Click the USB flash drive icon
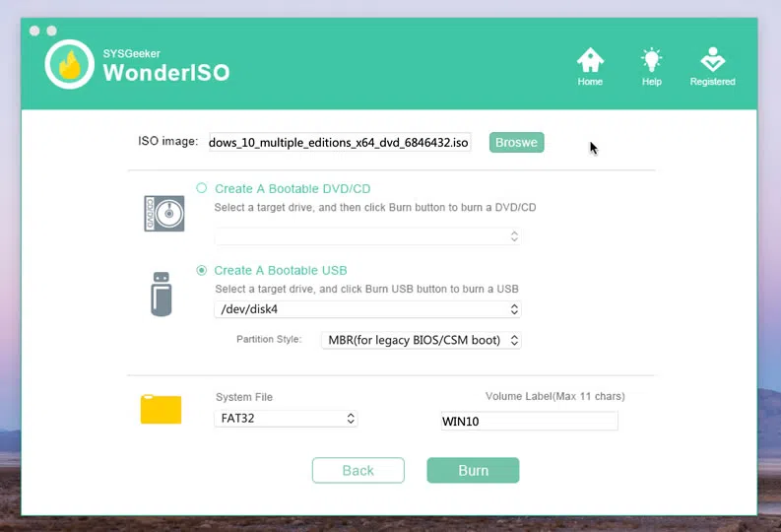The width and height of the screenshot is (781, 532). click(162, 294)
